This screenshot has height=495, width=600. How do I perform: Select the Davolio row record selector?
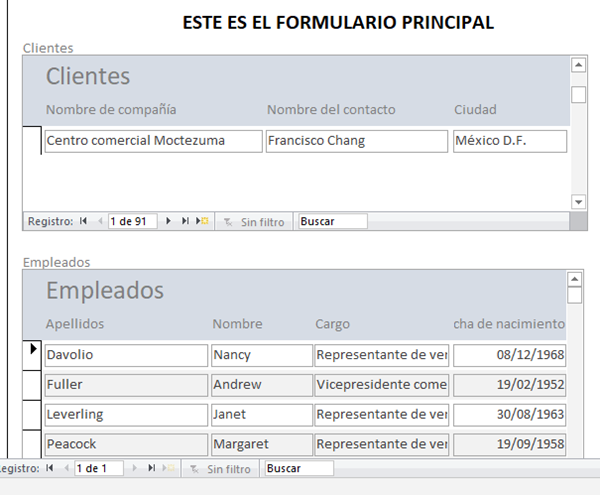32,354
